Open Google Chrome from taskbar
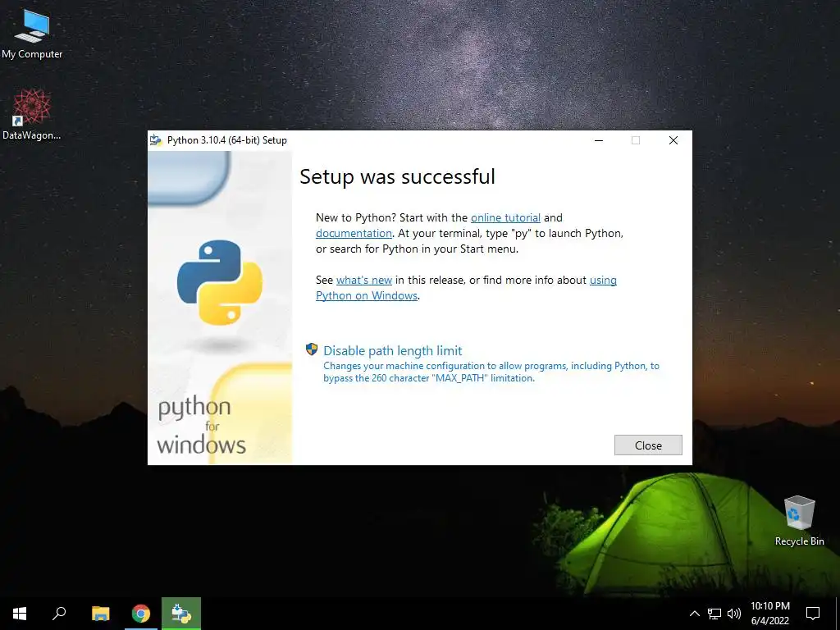The image size is (840, 630). [141, 614]
